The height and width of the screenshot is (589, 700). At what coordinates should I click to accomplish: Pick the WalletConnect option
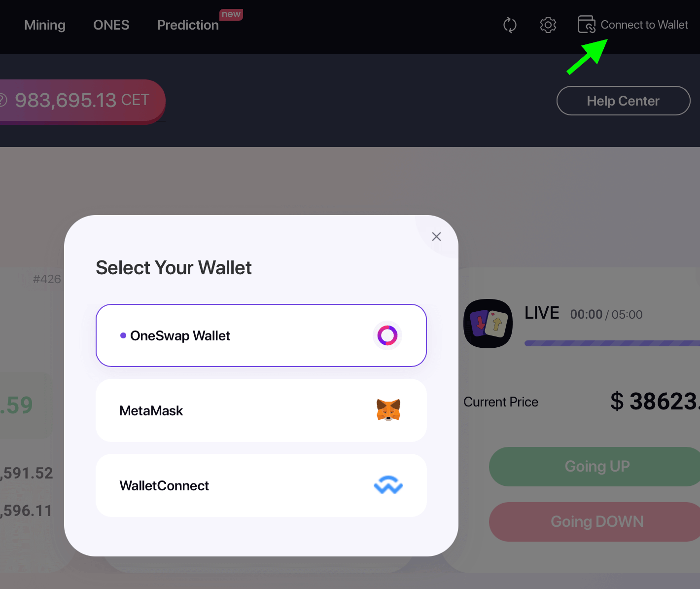click(261, 485)
